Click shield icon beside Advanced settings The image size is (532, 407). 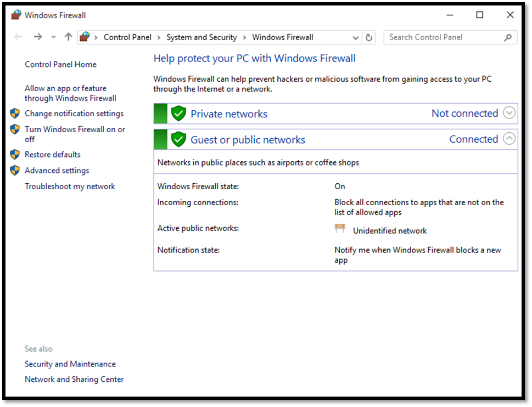(x=15, y=170)
